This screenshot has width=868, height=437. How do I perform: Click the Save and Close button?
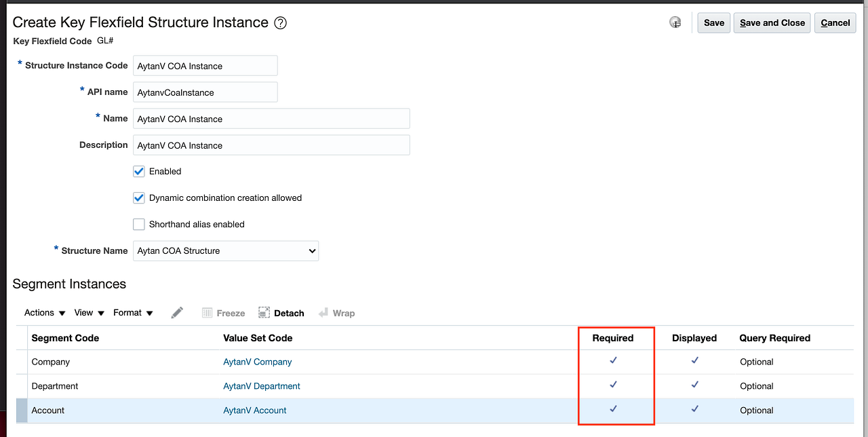(x=772, y=22)
